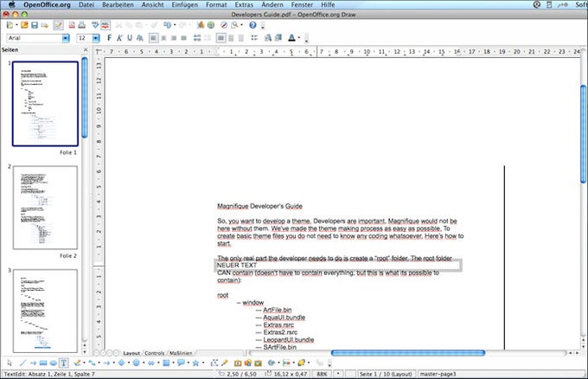This screenshot has height=379, width=588.
Task: Select the Rectangle drawing tool
Action: point(43,363)
